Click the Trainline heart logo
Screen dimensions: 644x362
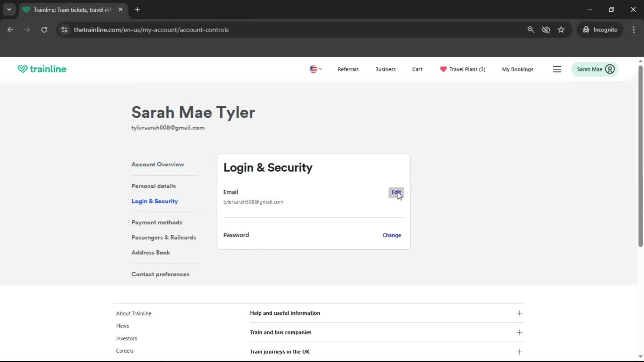click(x=22, y=69)
